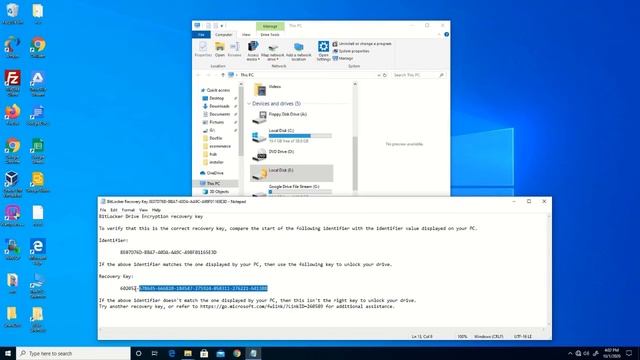Select the Floppy Disk Drive (A:) icon
Image resolution: width=640 pixels, height=360 pixels.
point(260,117)
